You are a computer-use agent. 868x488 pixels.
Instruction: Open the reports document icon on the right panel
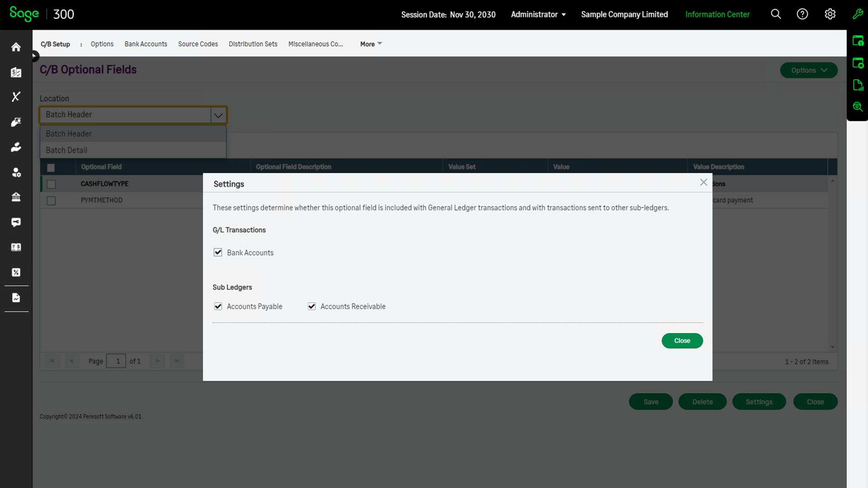pos(858,85)
